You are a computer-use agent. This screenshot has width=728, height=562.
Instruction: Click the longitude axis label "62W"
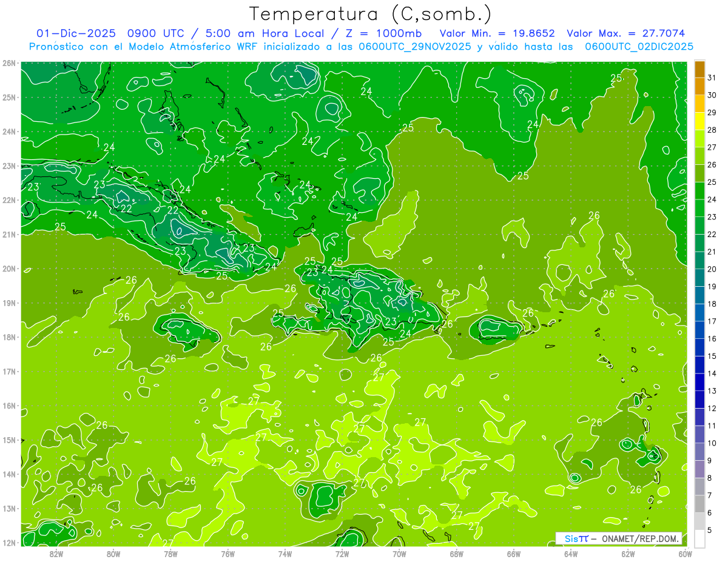click(628, 554)
